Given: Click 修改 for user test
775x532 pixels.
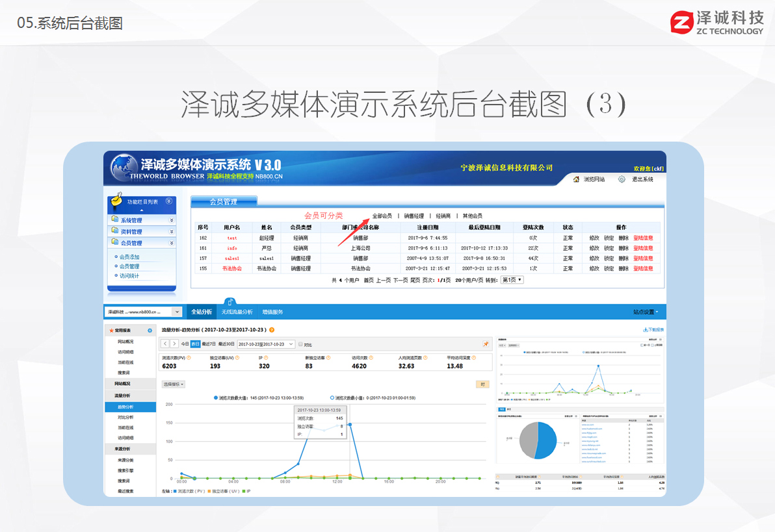Looking at the screenshot, I should click(x=594, y=238).
